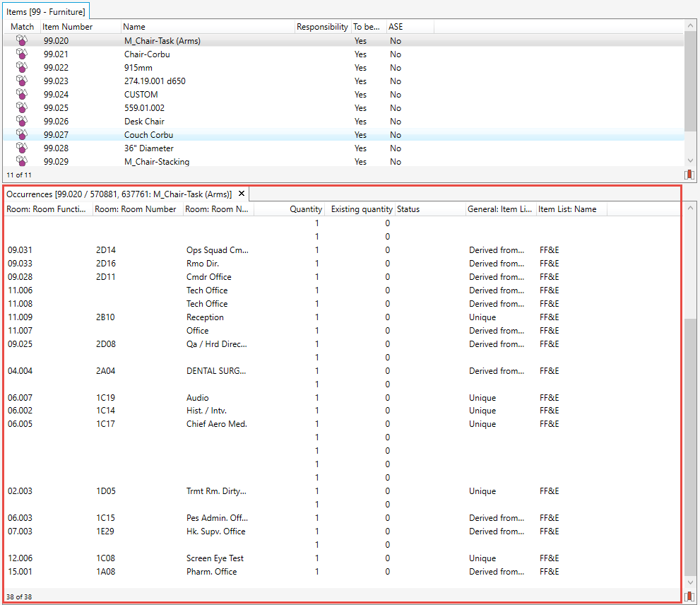Select the Occurrences M_Chair-Task (Arms) tab
Screen dimensions: 700x605
pos(118,194)
